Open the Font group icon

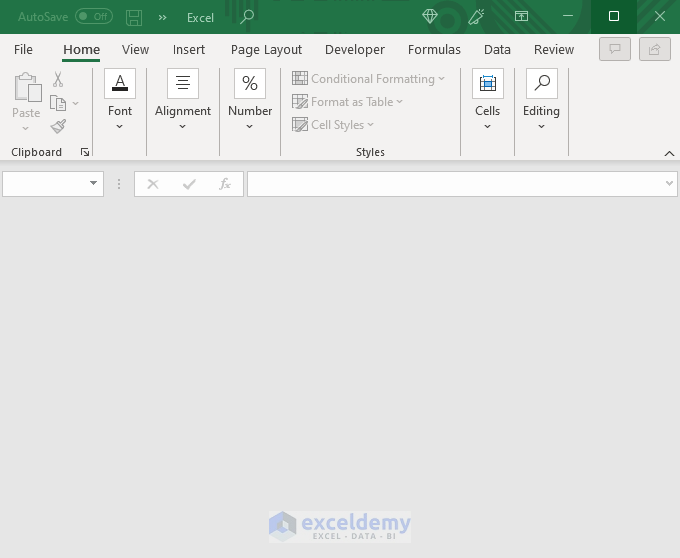click(120, 83)
